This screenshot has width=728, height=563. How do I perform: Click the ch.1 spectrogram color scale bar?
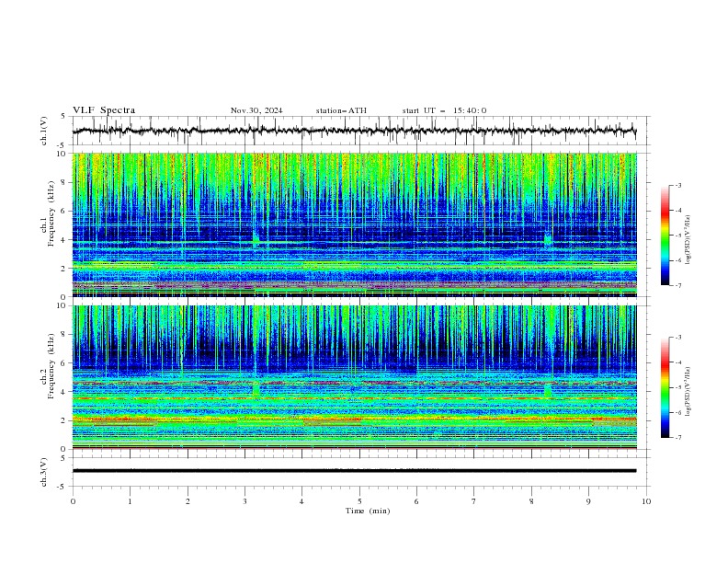(x=665, y=235)
